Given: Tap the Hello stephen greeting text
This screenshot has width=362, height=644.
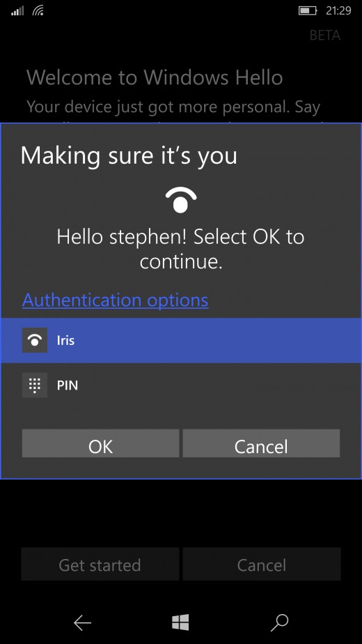Looking at the screenshot, I should [x=180, y=249].
